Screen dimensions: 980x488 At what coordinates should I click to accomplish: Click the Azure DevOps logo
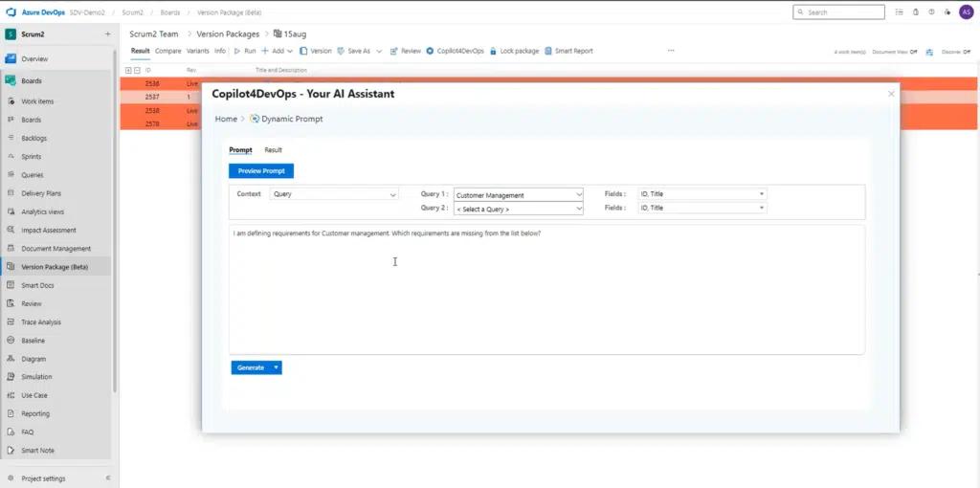(11, 12)
